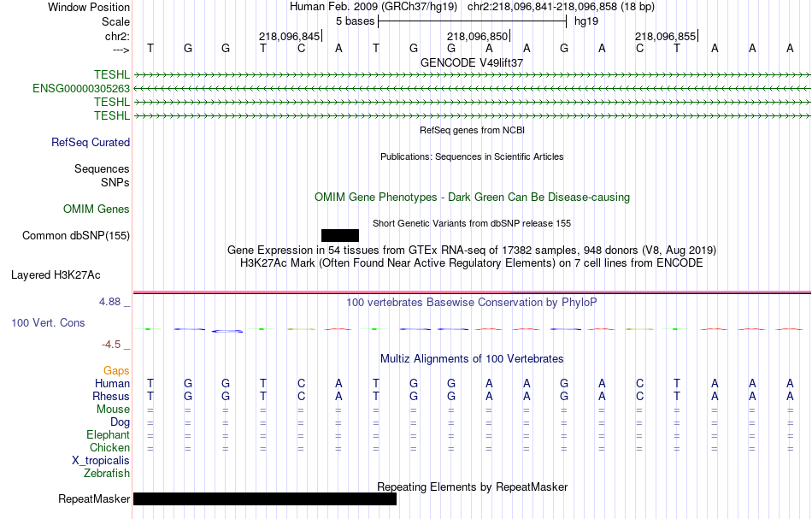Click the Common dbSNP(155) track label

point(76,236)
